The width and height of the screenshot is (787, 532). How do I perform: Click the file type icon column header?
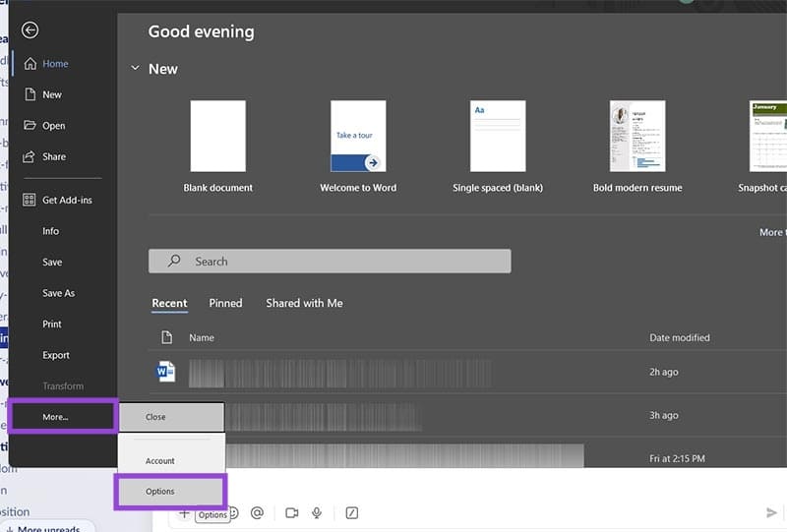(x=166, y=337)
